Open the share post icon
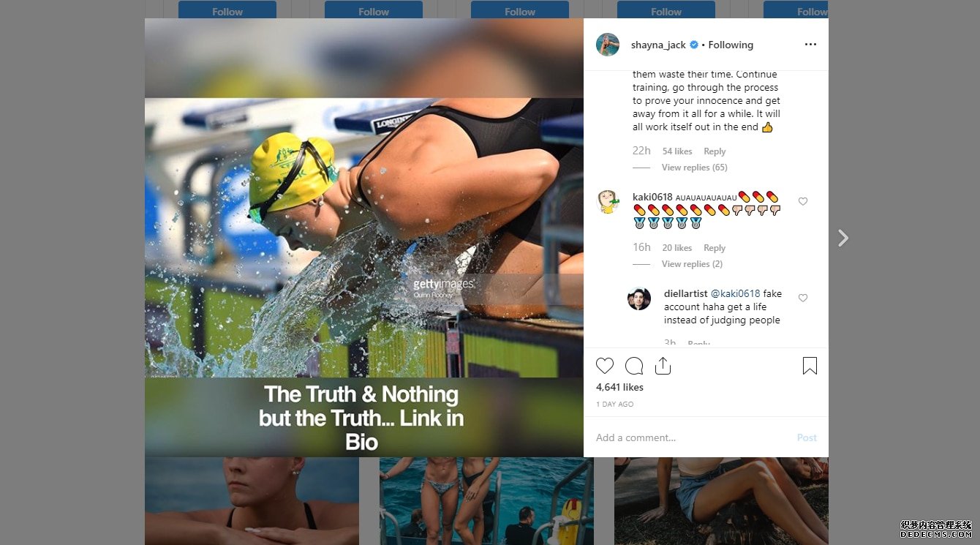Viewport: 980px width, 545px height. 663,366
